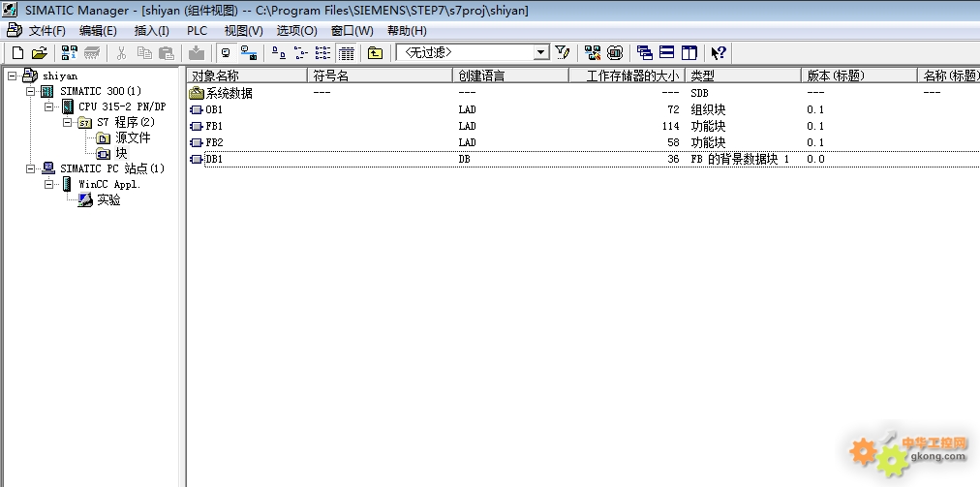
Task: Open the 帮助(H) menu
Action: point(407,31)
